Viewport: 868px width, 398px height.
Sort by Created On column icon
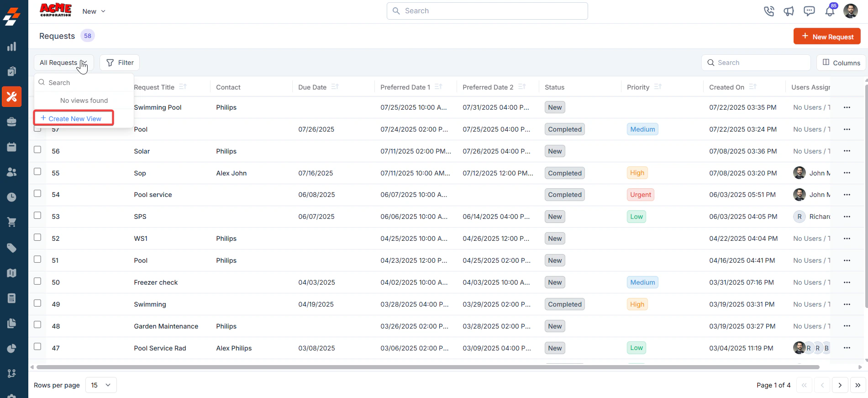pos(752,87)
